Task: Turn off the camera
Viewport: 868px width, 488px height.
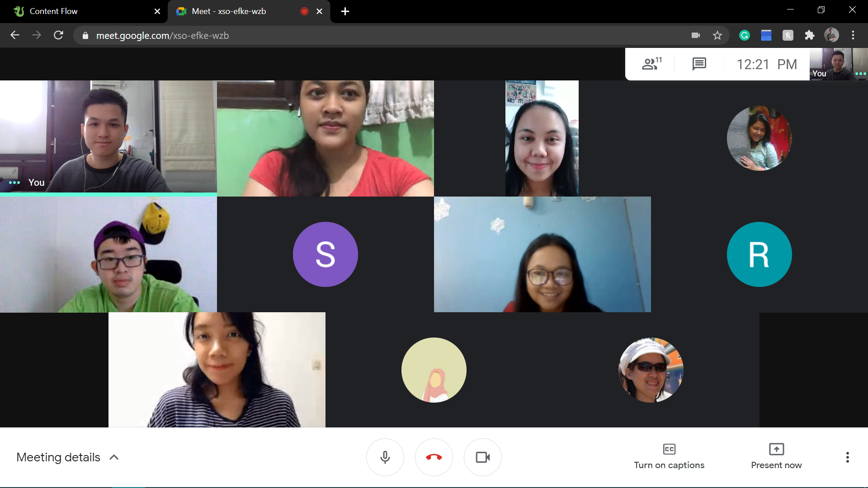Action: 483,457
